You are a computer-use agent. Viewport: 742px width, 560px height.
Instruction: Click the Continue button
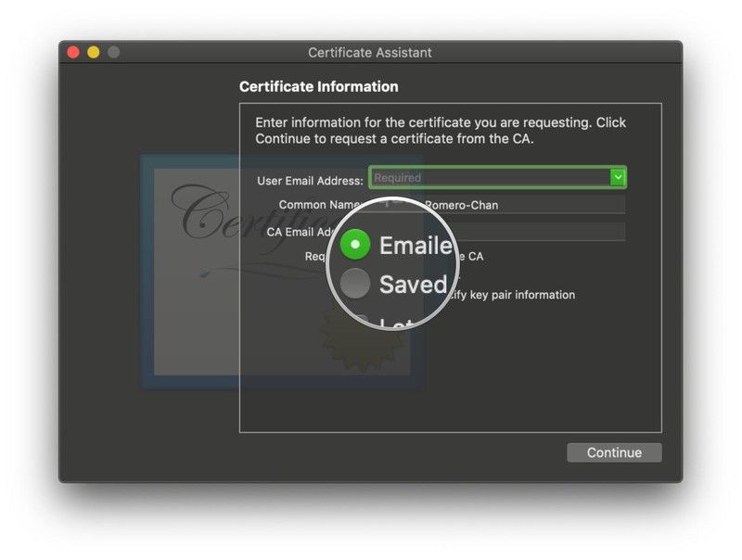tap(614, 452)
